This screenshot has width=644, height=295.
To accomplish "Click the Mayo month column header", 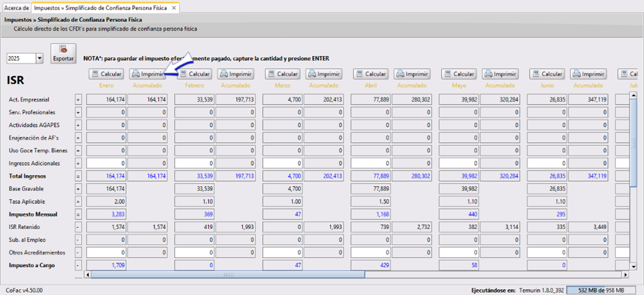I will (x=459, y=86).
